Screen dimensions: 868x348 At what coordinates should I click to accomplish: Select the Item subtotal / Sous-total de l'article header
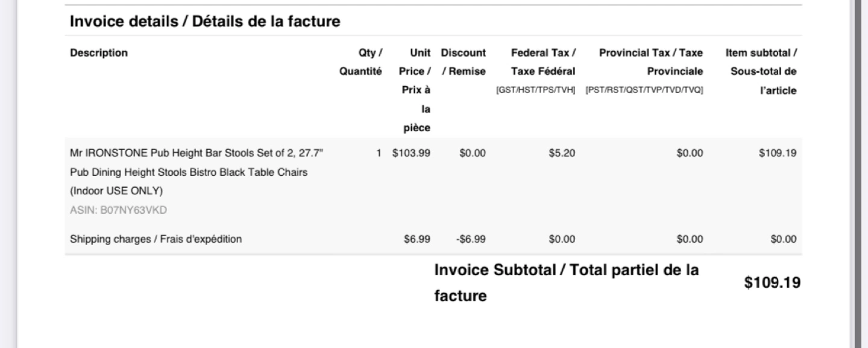point(761,72)
